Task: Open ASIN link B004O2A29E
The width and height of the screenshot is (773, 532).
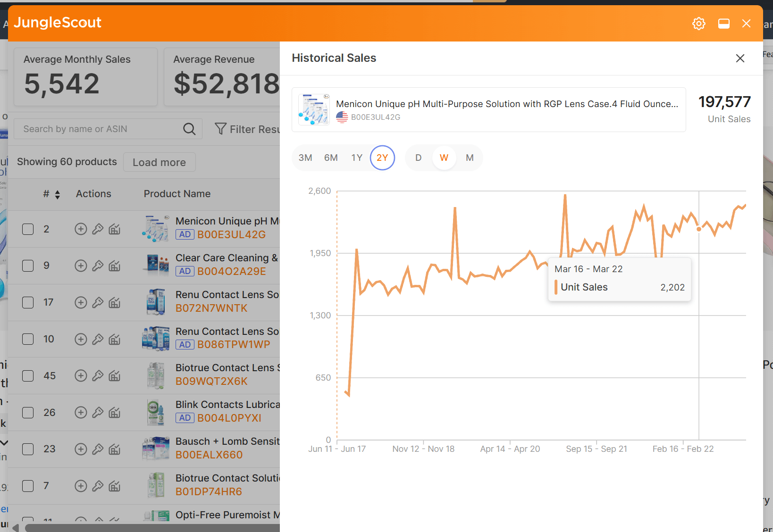Action: 232,271
